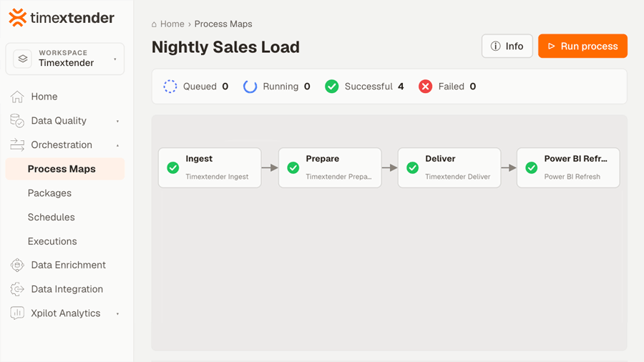Click the green check on Deliver step
The height and width of the screenshot is (362, 644).
pyautogui.click(x=412, y=167)
